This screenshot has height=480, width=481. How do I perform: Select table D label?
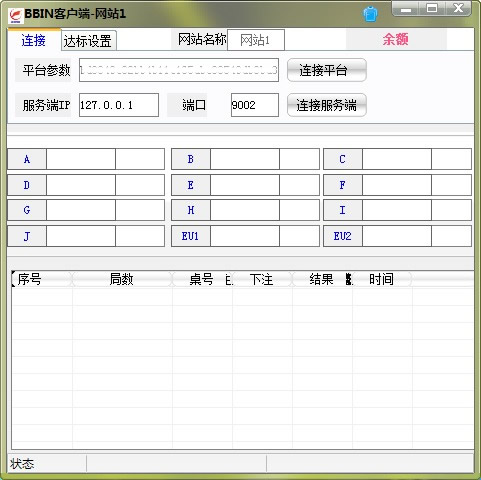click(x=27, y=185)
